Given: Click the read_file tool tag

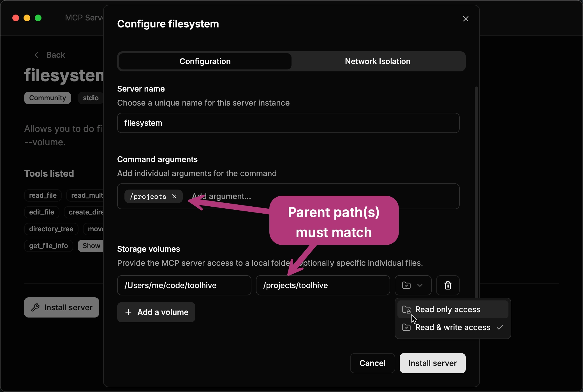Looking at the screenshot, I should point(43,195).
